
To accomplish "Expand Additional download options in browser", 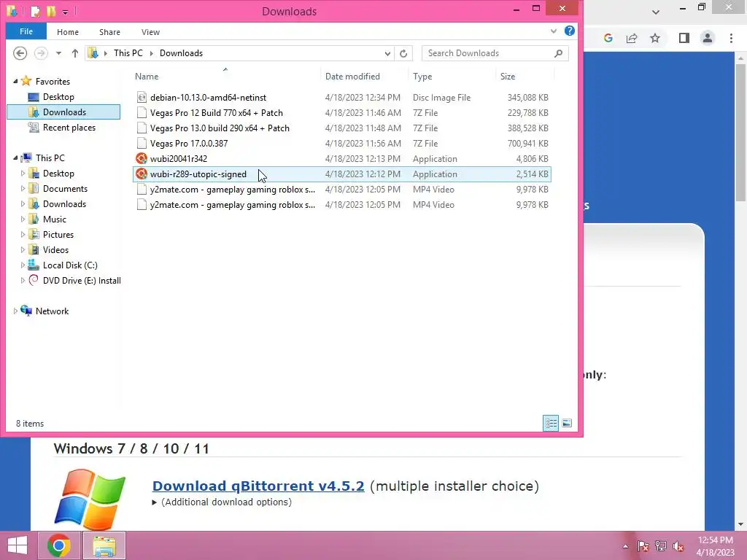I will pyautogui.click(x=222, y=502).
